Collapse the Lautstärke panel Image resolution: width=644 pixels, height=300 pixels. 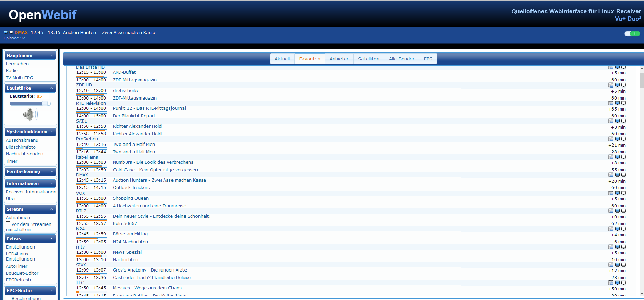[52, 88]
